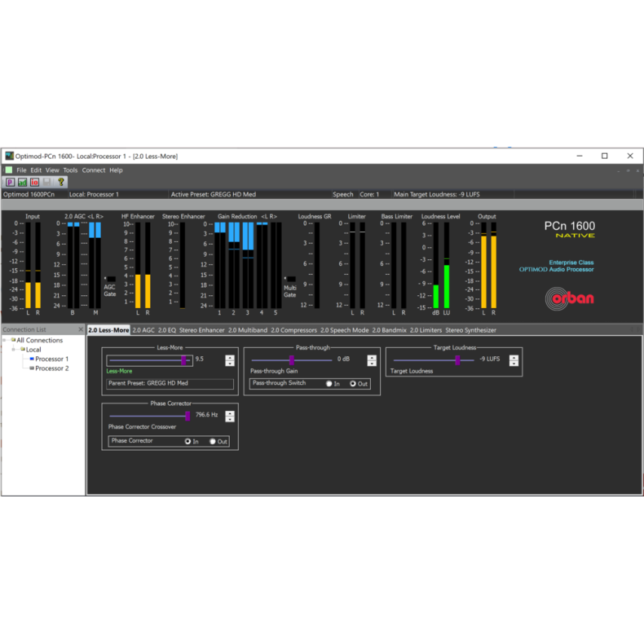
Task: Decrease Less-More value with down arrow
Action: pyautogui.click(x=230, y=364)
